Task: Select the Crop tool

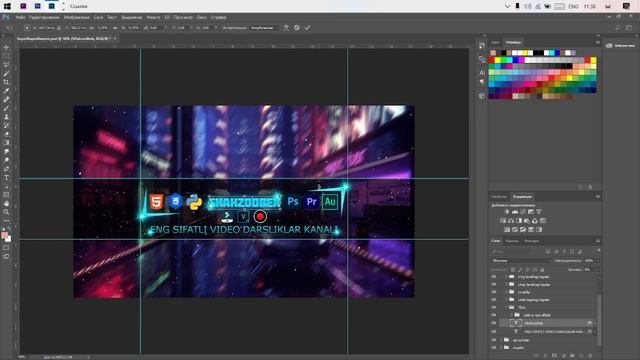Action: click(6, 82)
